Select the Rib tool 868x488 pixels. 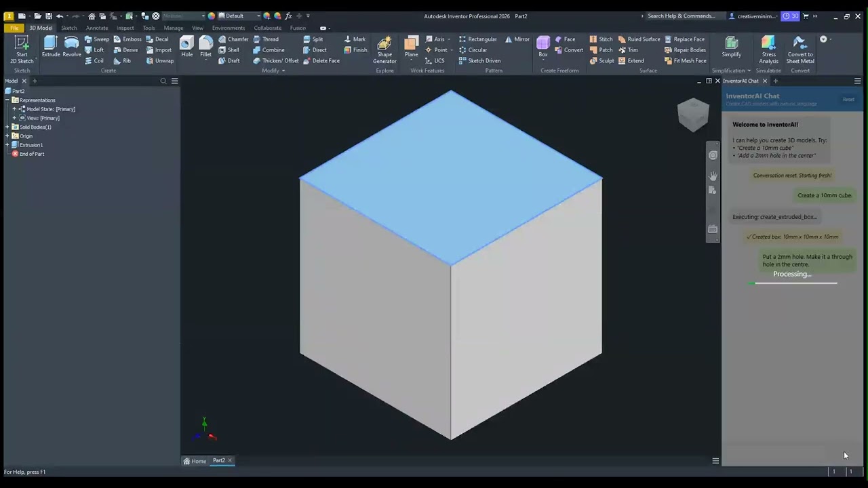pyautogui.click(x=122, y=61)
